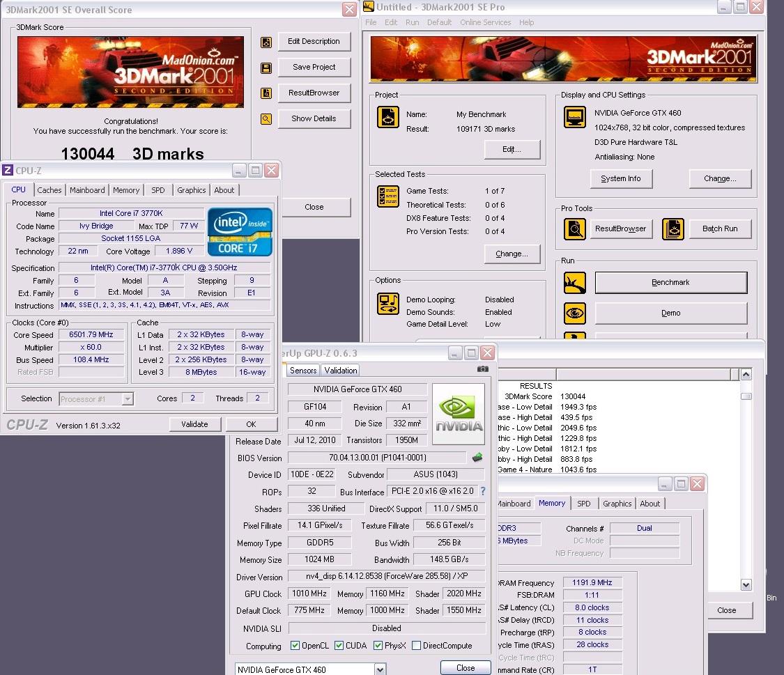Click Close button in Overall Score window
Screen dimensions: 784x675
click(314, 207)
